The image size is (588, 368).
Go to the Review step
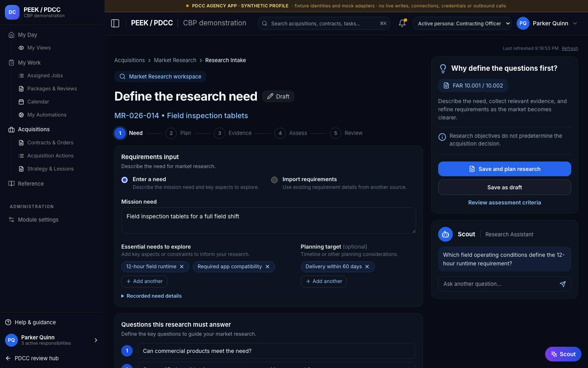tap(347, 133)
